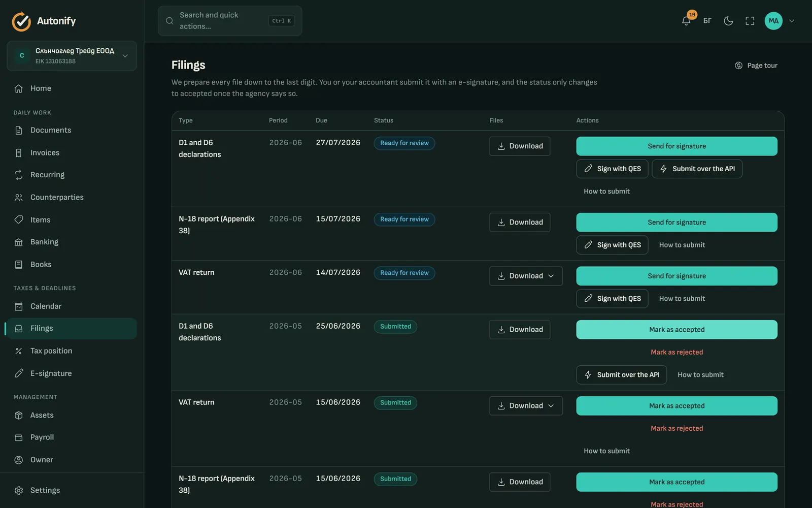Send D1 and D6 2026-06 for signature
Screen dimensions: 812x508
coord(676,146)
